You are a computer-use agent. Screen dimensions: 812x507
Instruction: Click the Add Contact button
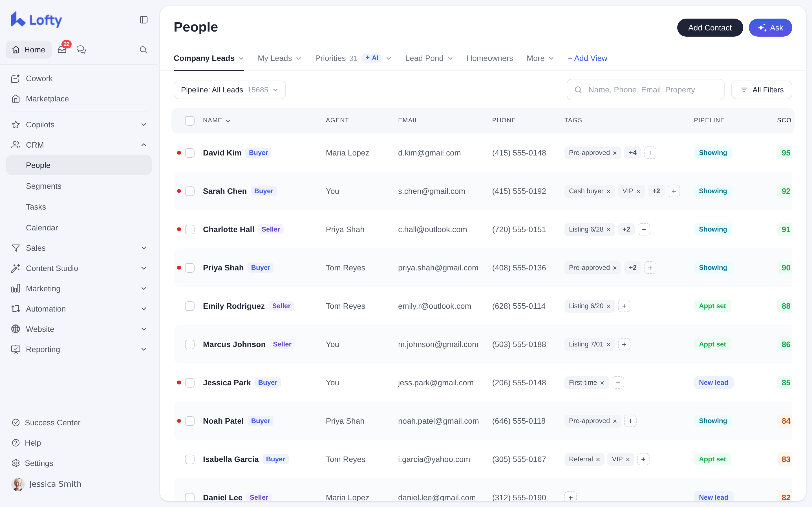pos(710,28)
